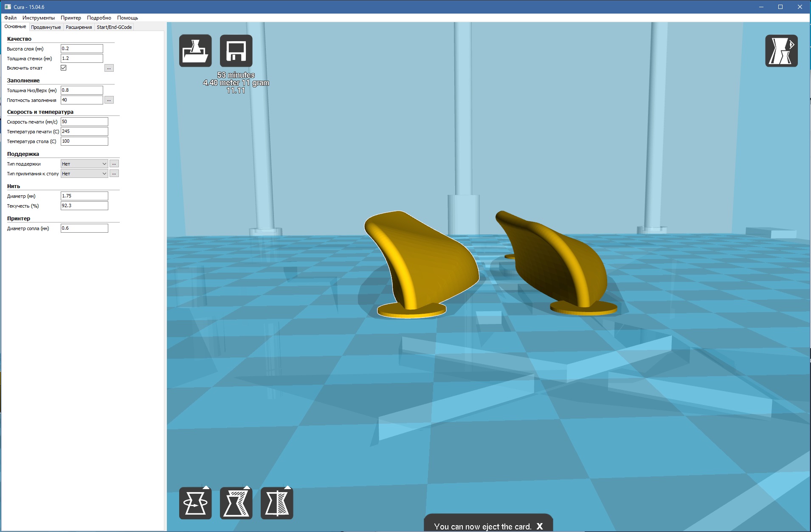Open the View mode icon
This screenshot has height=532, width=811.
(x=781, y=51)
